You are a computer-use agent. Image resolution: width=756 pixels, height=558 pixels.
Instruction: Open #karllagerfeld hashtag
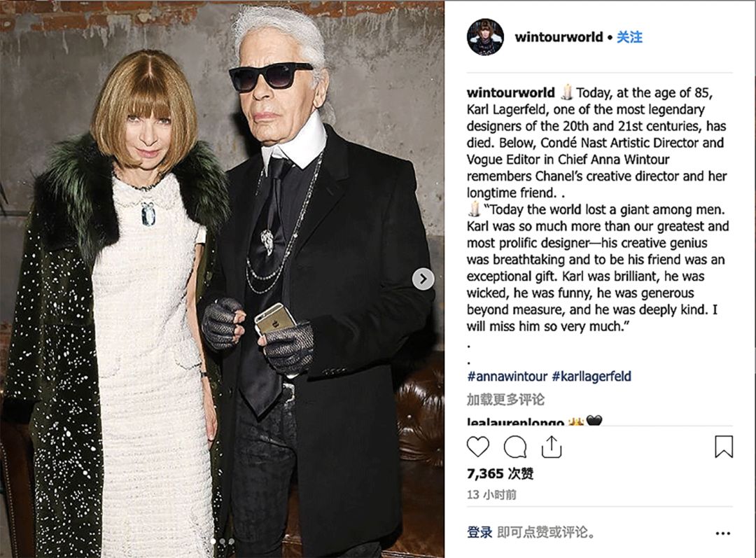[591, 376]
